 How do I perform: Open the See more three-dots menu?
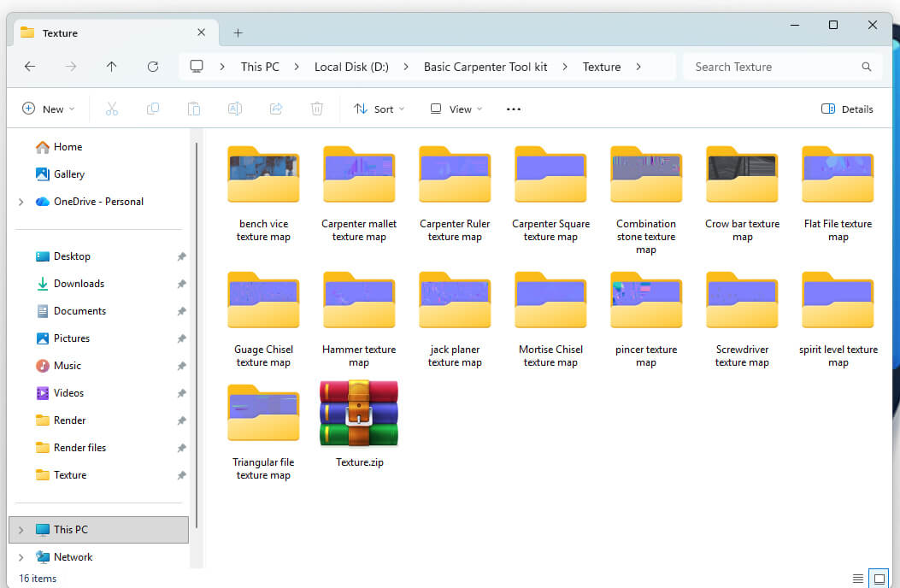(514, 109)
